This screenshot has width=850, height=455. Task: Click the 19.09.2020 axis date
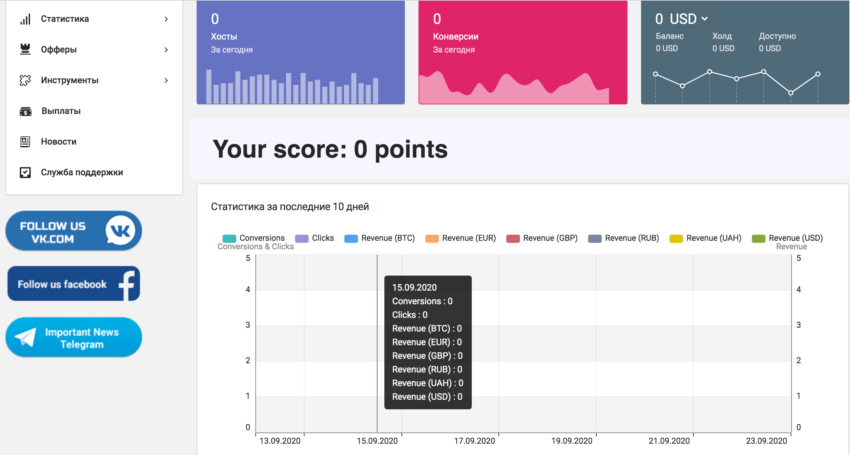click(572, 441)
